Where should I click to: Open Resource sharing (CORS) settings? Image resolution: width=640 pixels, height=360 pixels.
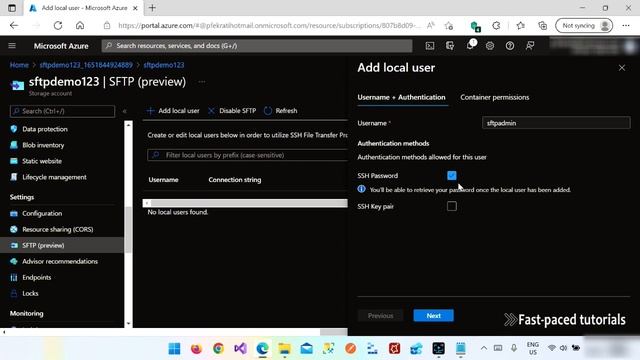tap(58, 229)
